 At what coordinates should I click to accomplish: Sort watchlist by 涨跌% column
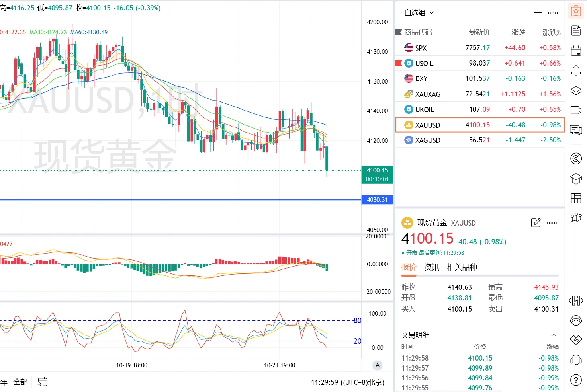[551, 32]
